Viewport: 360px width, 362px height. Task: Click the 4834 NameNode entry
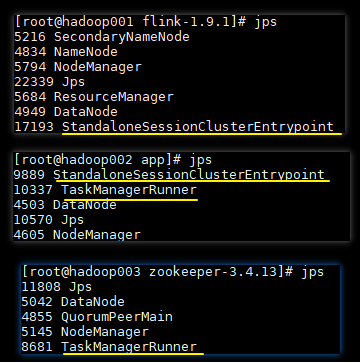point(66,52)
